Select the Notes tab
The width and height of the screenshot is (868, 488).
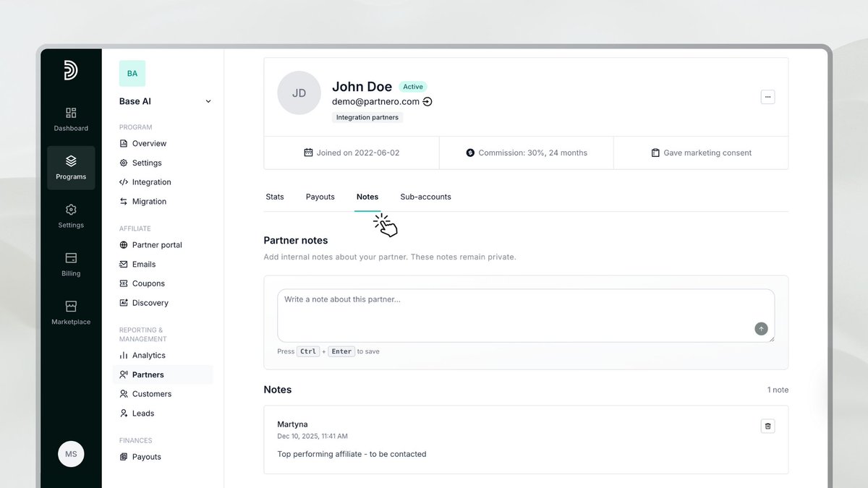click(x=367, y=197)
